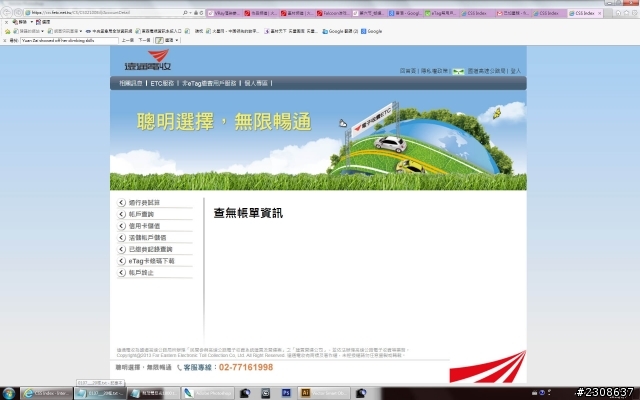Click the Google favorites bar shortcut
Screen dimensions: 640x400
coord(371,31)
